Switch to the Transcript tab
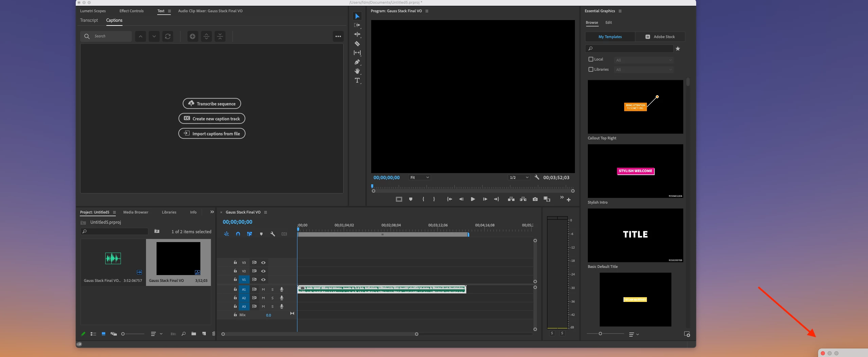The width and height of the screenshot is (868, 357). pos(89,20)
